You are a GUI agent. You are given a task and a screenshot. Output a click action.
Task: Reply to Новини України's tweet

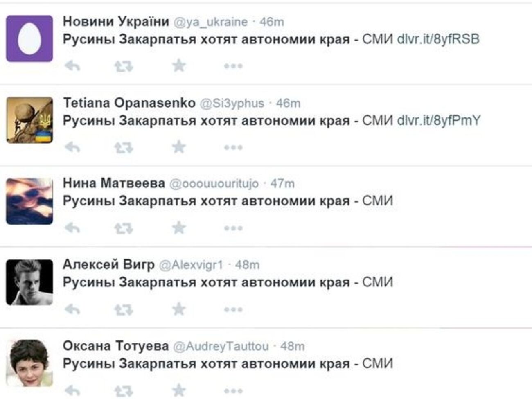click(74, 65)
